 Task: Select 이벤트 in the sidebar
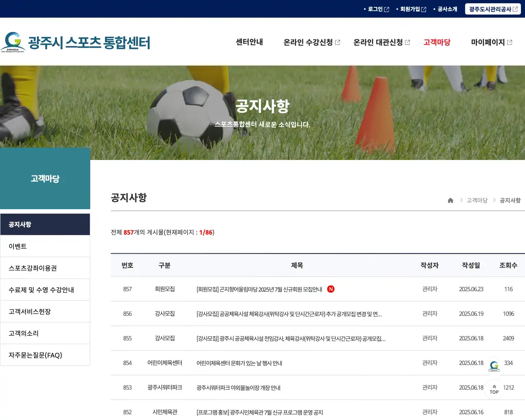coord(45,246)
